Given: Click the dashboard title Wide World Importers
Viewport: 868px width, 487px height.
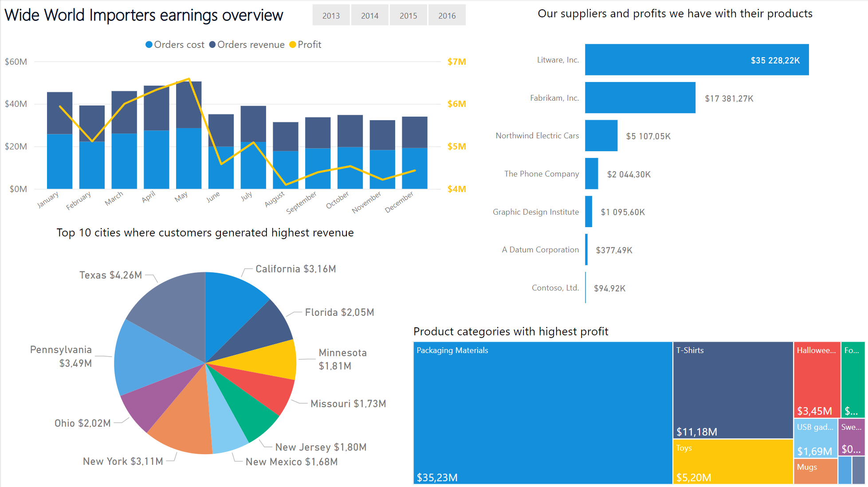Looking at the screenshot, I should point(144,15).
